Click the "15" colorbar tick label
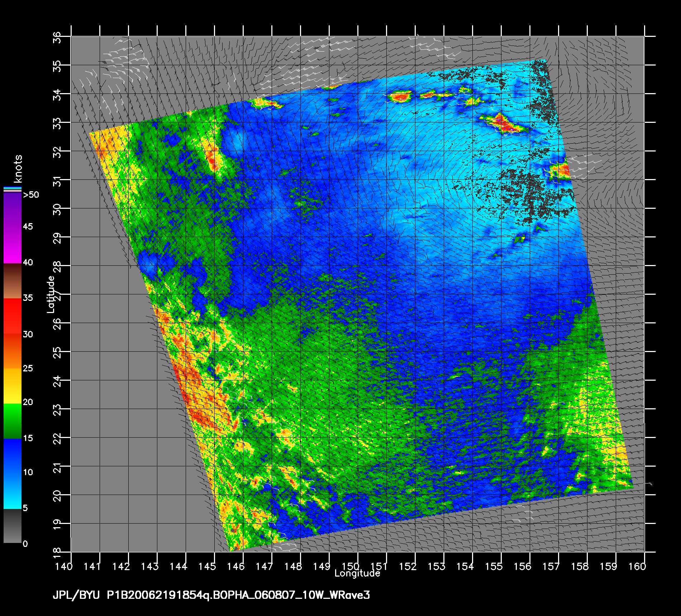 (x=28, y=438)
